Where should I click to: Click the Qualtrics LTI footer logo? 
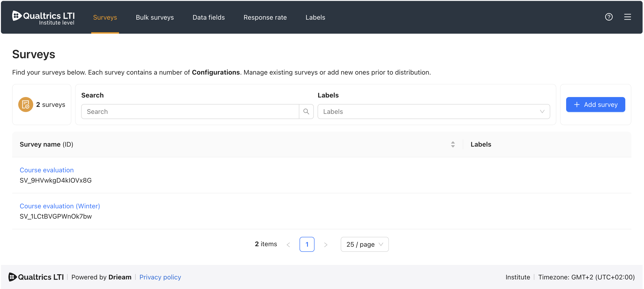36,277
